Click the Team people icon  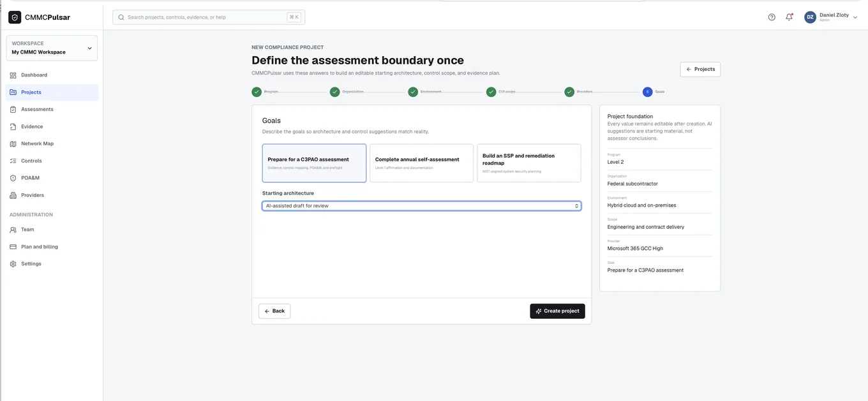(13, 230)
